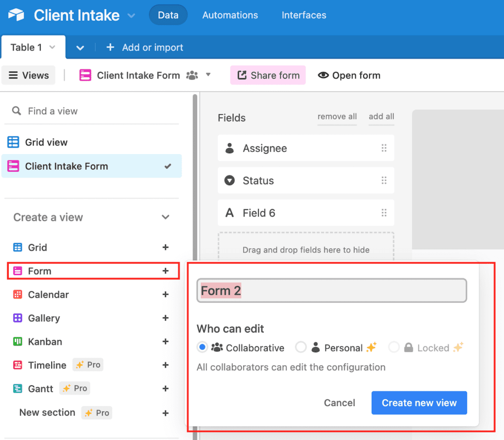Viewport: 504px width, 440px height.
Task: Select the Collaborative edit permission
Action: pyautogui.click(x=202, y=347)
